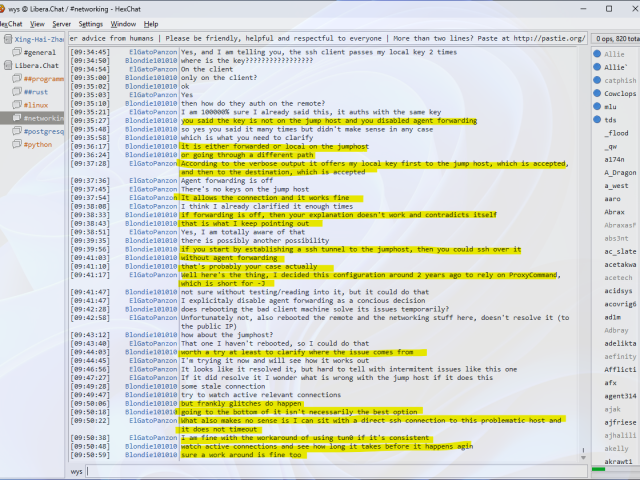This screenshot has height=480, width=640.
Task: Click the wys nickname button
Action: (77, 471)
